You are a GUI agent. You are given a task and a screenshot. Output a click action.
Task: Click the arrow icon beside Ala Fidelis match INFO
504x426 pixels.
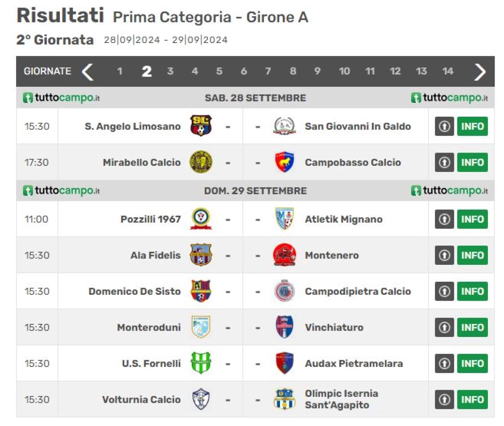[445, 255]
